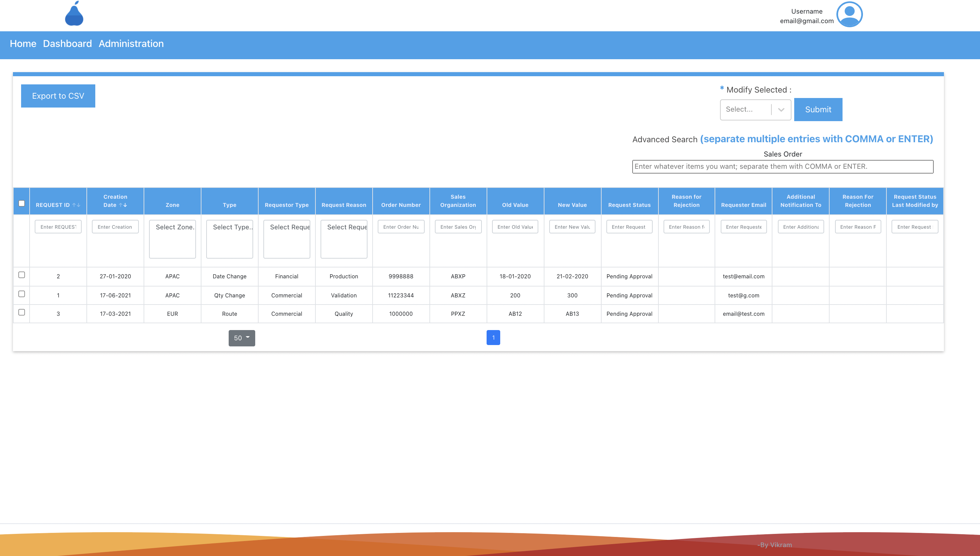
Task: Open the Administration menu item
Action: pos(131,44)
